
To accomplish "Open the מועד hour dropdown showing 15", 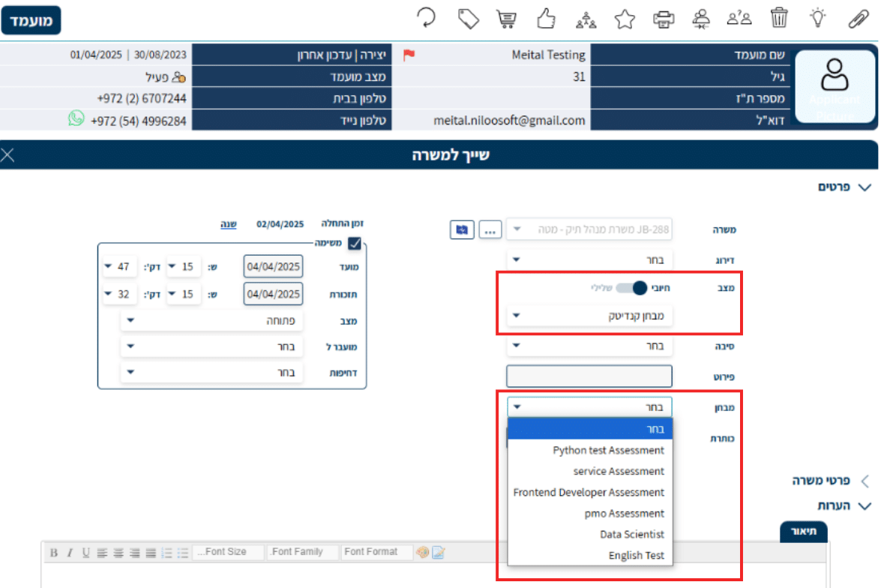I will [183, 266].
